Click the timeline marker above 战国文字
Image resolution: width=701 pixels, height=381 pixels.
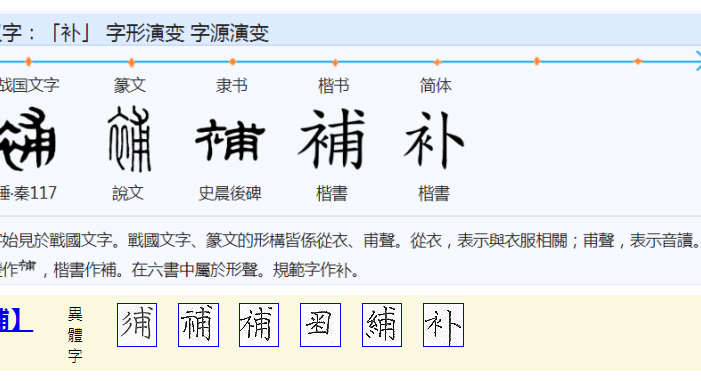coord(28,62)
